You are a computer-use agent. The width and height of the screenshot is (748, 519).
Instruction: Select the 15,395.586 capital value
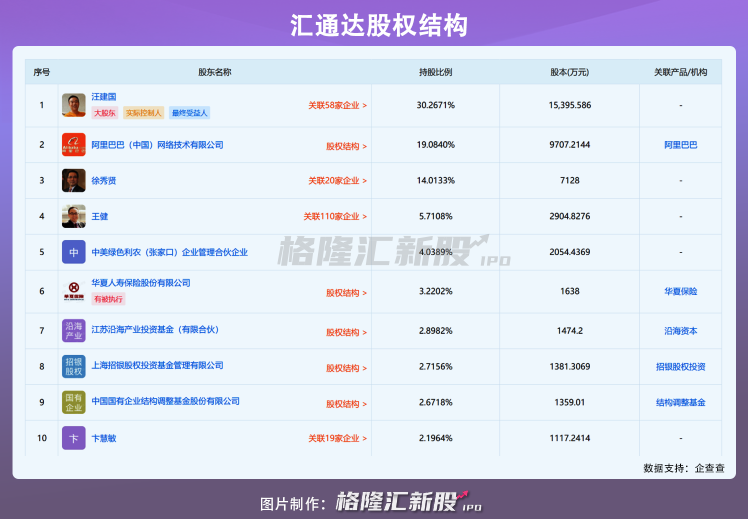570,105
